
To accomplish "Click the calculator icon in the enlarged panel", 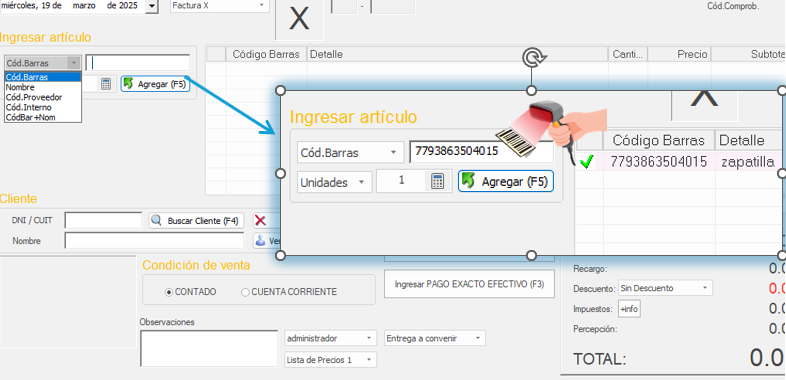I will 438,181.
